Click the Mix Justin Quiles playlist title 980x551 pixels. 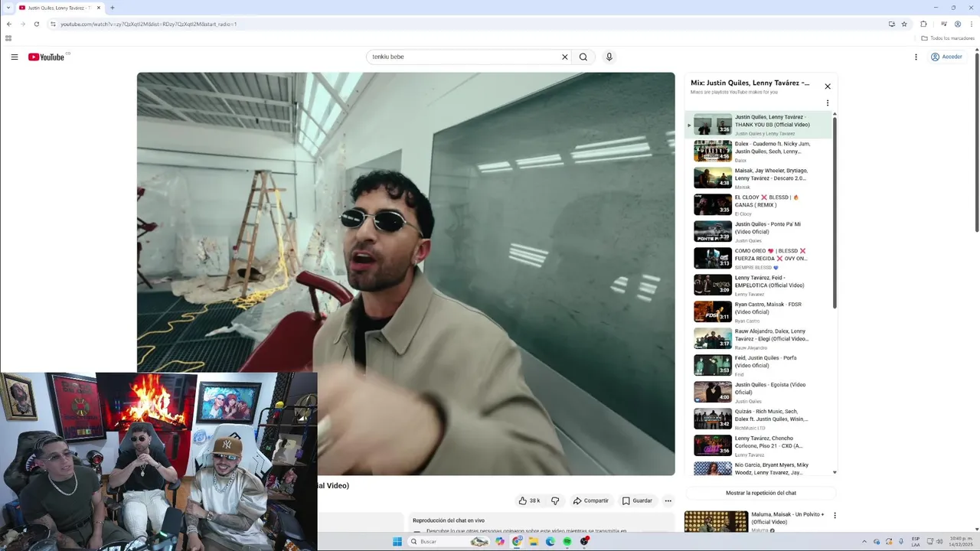750,83
